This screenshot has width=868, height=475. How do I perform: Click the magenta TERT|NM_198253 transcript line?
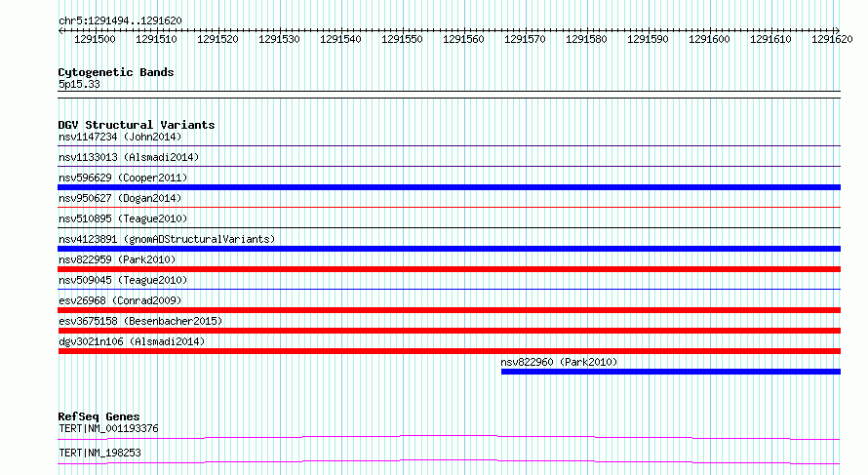pos(449,461)
